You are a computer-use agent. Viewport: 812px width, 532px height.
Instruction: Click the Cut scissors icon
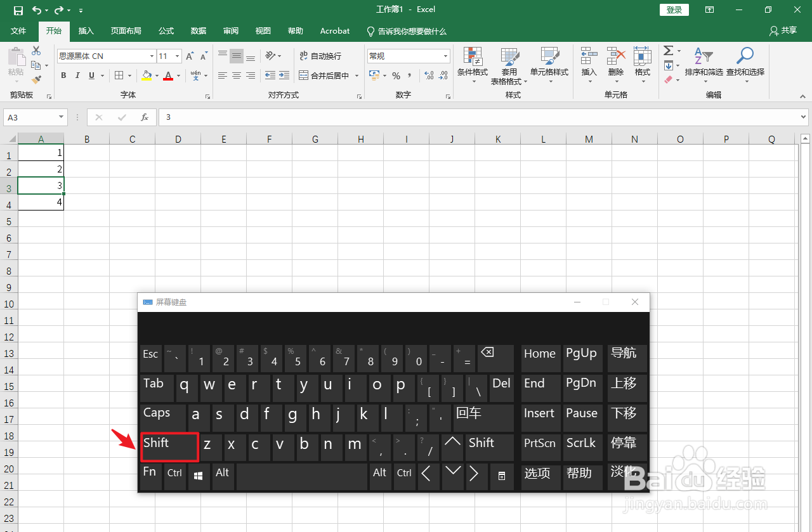[x=36, y=51]
